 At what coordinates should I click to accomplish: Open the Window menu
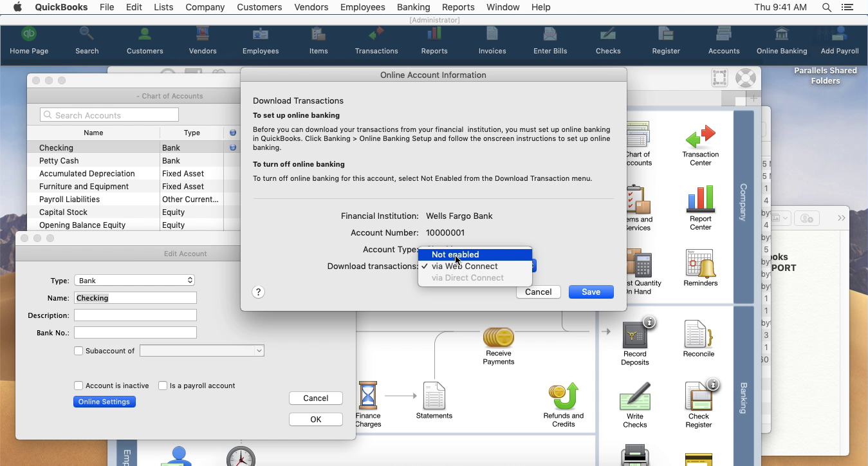click(503, 7)
